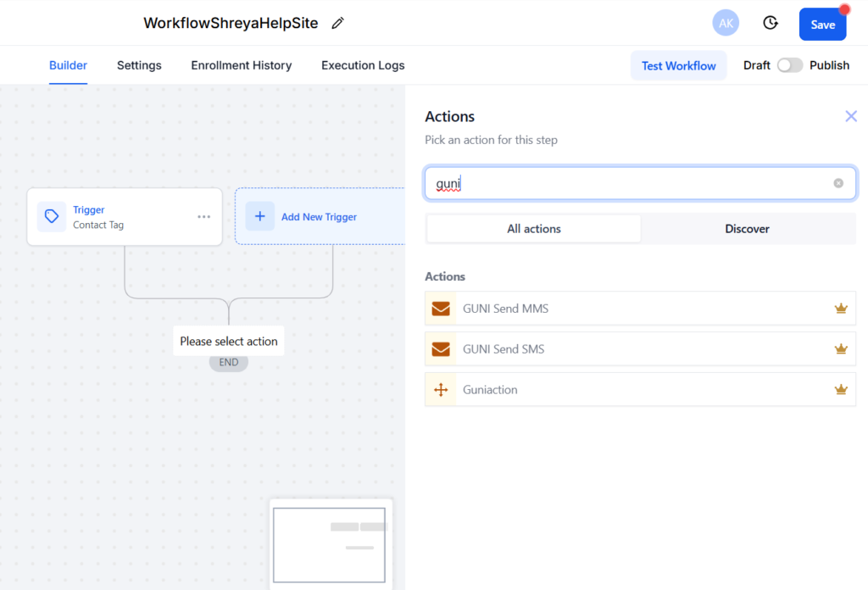Open version history clock icon
Screen dimensions: 868x590
coord(770,23)
